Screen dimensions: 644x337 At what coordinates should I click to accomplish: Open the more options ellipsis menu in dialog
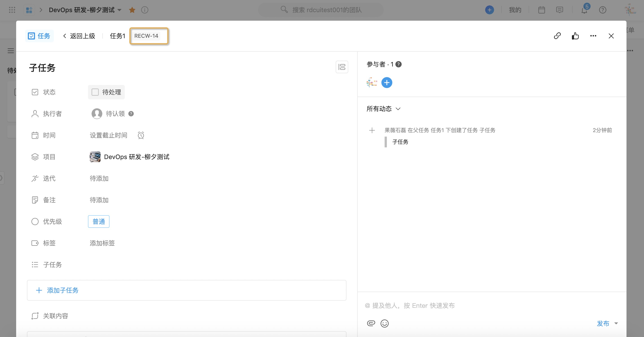[x=593, y=36]
